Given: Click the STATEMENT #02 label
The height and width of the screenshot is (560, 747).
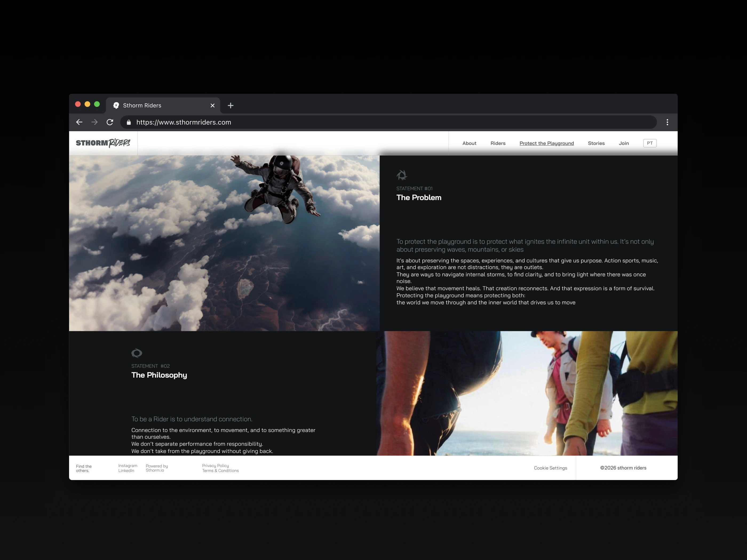Looking at the screenshot, I should [151, 366].
